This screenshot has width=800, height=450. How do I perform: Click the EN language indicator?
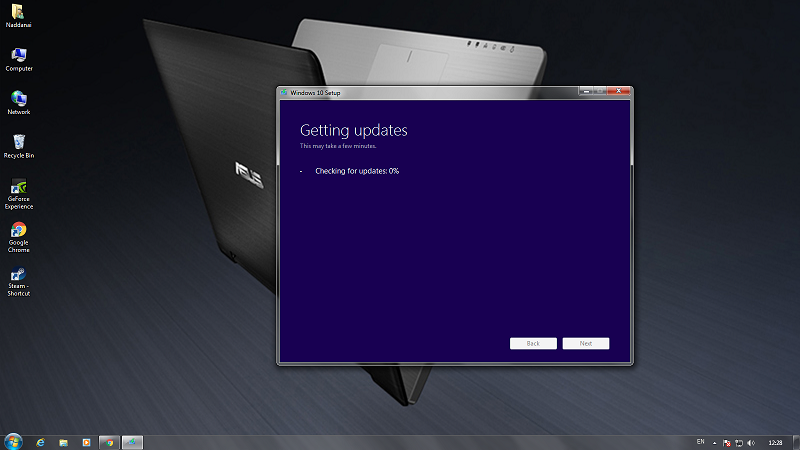point(701,442)
